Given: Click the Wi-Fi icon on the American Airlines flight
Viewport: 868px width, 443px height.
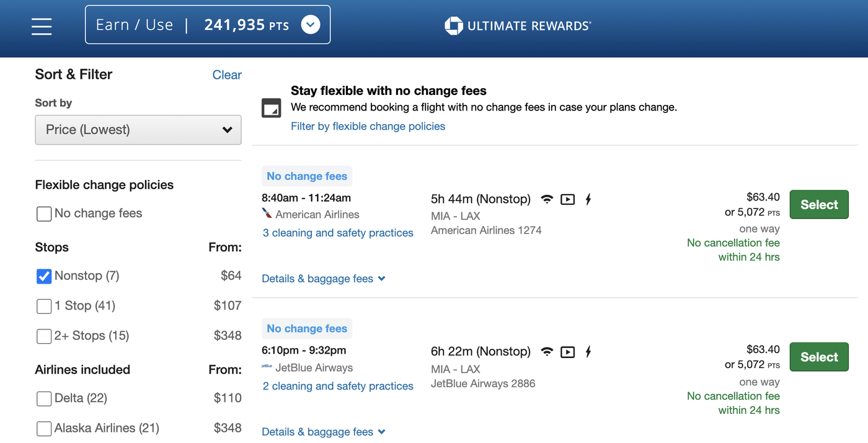Looking at the screenshot, I should tap(547, 199).
